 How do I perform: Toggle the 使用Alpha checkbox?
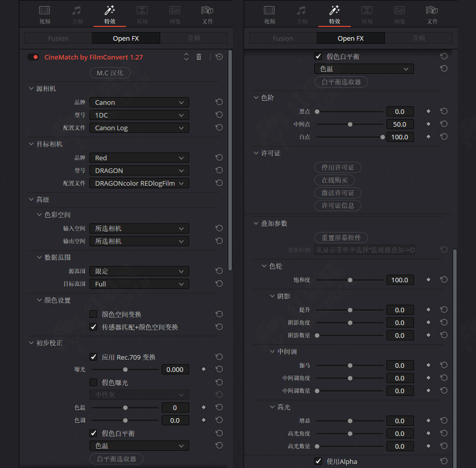(318, 461)
